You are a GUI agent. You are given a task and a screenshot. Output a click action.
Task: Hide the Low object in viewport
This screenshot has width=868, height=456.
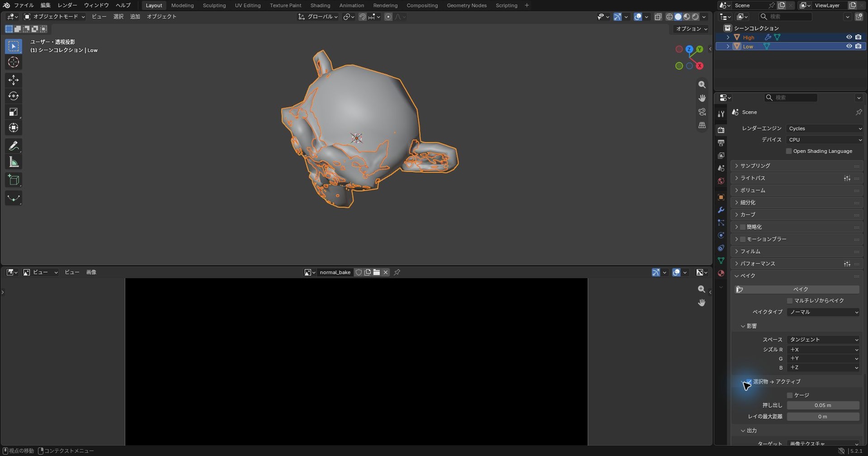(x=849, y=46)
